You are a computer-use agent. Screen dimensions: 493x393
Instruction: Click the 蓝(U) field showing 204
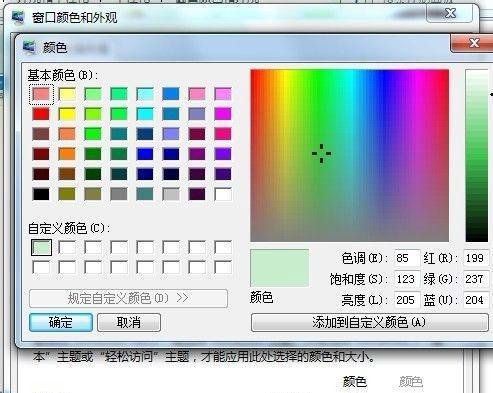pos(476,300)
